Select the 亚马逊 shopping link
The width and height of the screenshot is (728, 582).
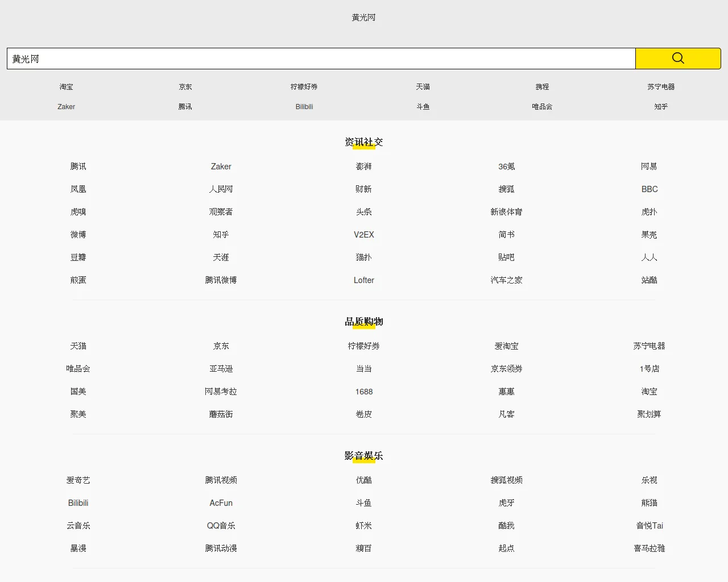click(x=221, y=369)
